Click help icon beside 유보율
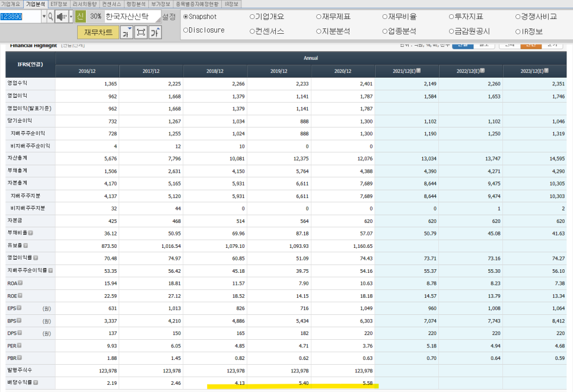The width and height of the screenshot is (573, 392). click(26, 246)
